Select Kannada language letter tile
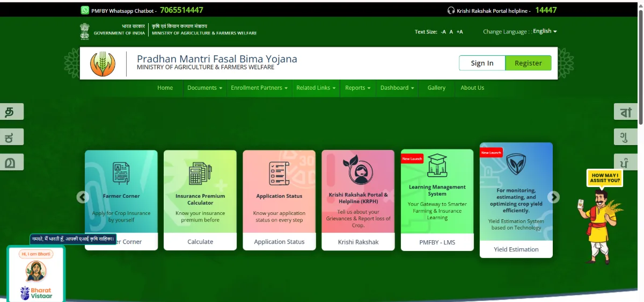This screenshot has height=302, width=644. pos(11,137)
